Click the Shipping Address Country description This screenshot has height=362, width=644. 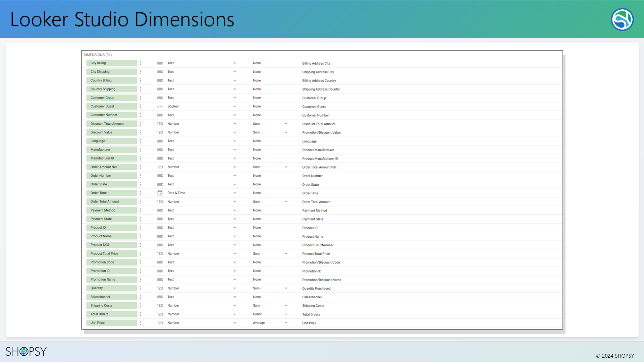click(321, 89)
